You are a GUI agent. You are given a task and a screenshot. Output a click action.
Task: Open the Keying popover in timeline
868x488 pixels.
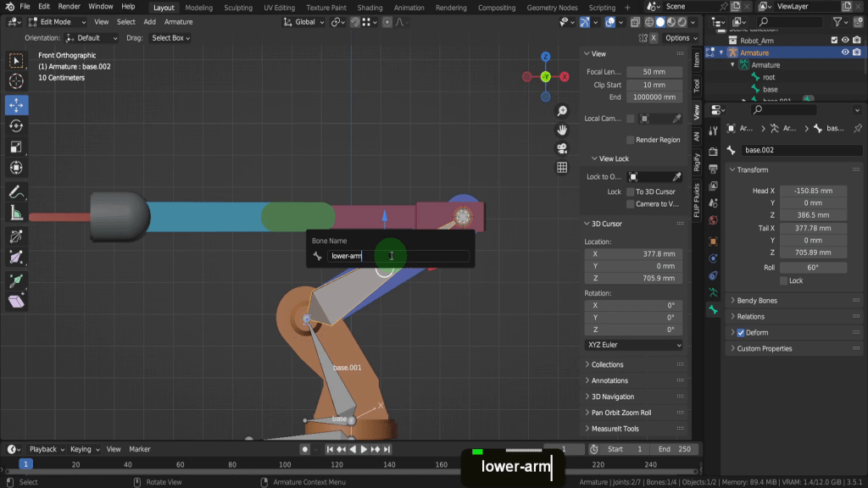click(83, 449)
